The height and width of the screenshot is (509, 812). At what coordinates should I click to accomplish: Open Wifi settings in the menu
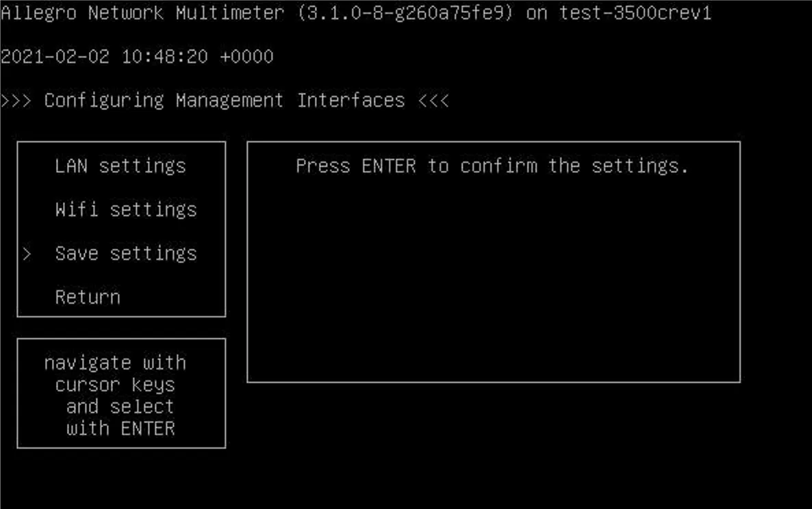(x=126, y=209)
